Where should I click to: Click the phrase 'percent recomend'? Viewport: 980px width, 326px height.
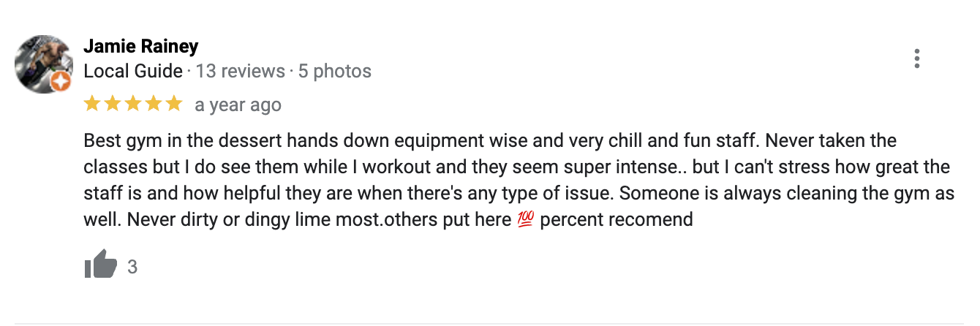coord(616,219)
